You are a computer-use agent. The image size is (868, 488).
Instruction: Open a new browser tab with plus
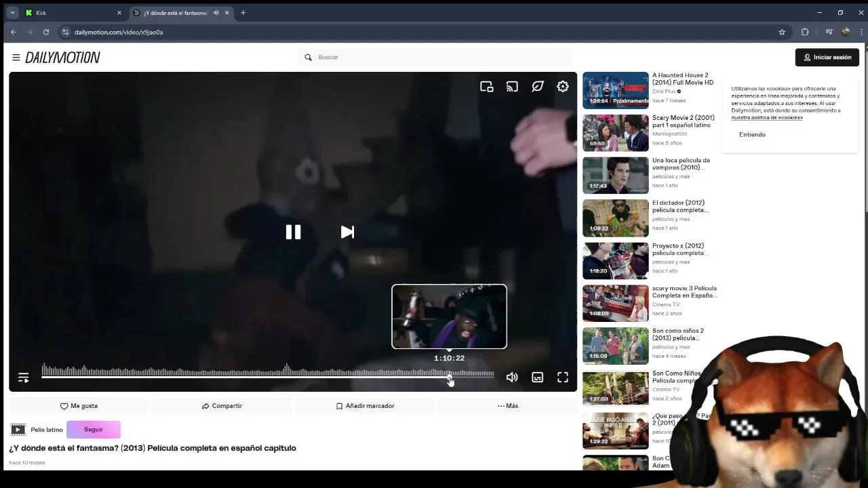click(x=243, y=12)
